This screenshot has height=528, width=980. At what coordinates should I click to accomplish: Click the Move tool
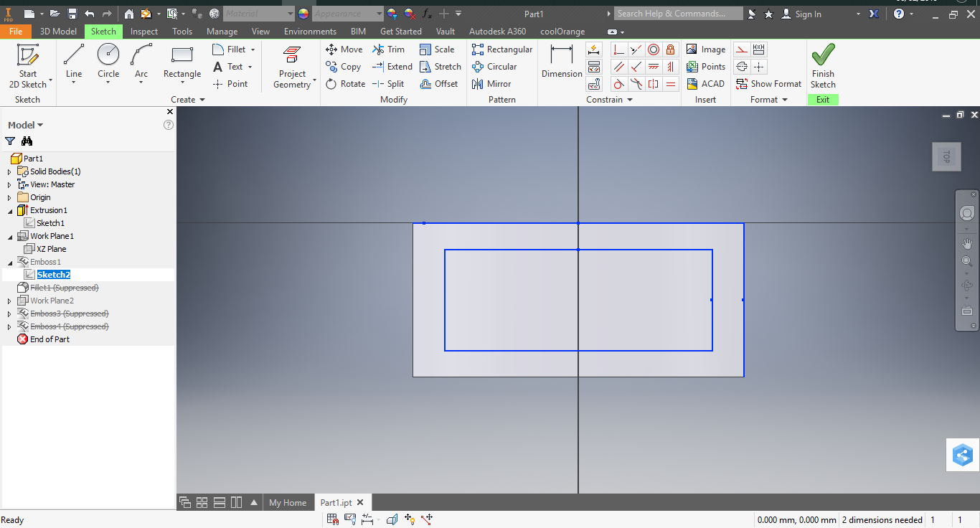point(344,49)
